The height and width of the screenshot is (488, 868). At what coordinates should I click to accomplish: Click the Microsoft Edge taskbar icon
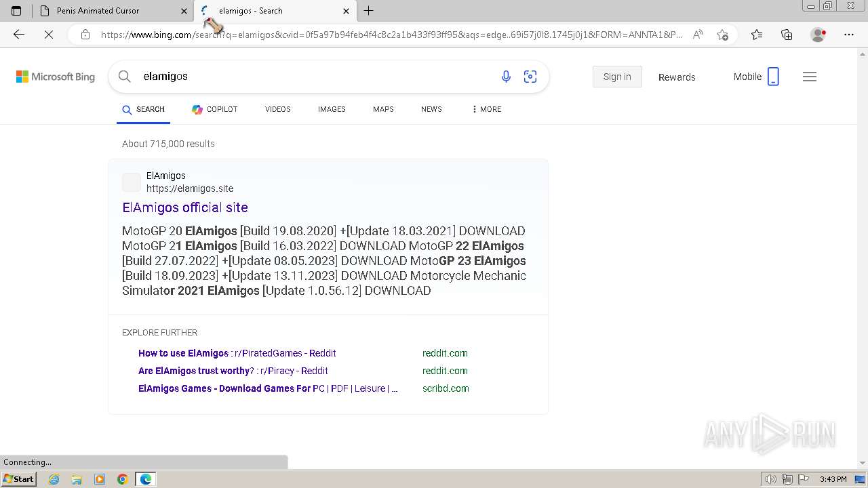[146, 479]
